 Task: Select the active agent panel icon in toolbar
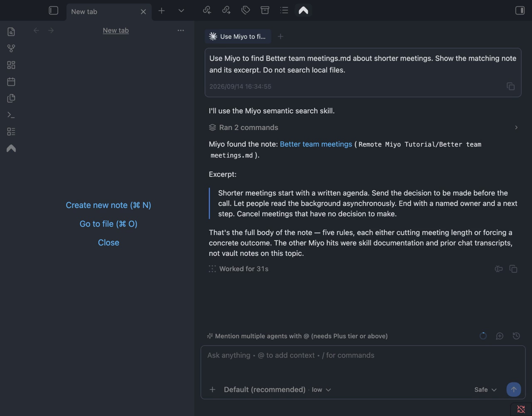click(303, 10)
